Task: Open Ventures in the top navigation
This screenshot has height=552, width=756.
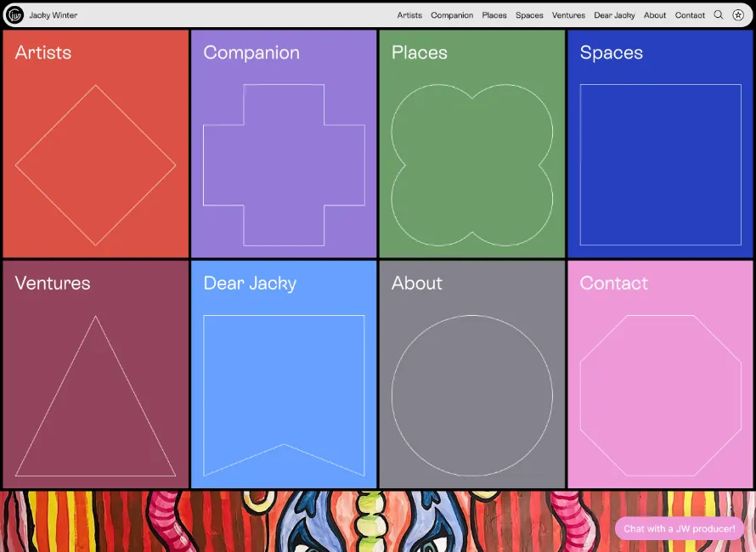Action: [568, 15]
